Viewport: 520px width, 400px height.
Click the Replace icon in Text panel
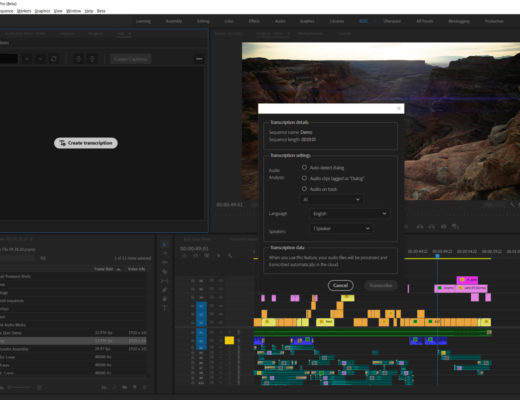(53, 59)
